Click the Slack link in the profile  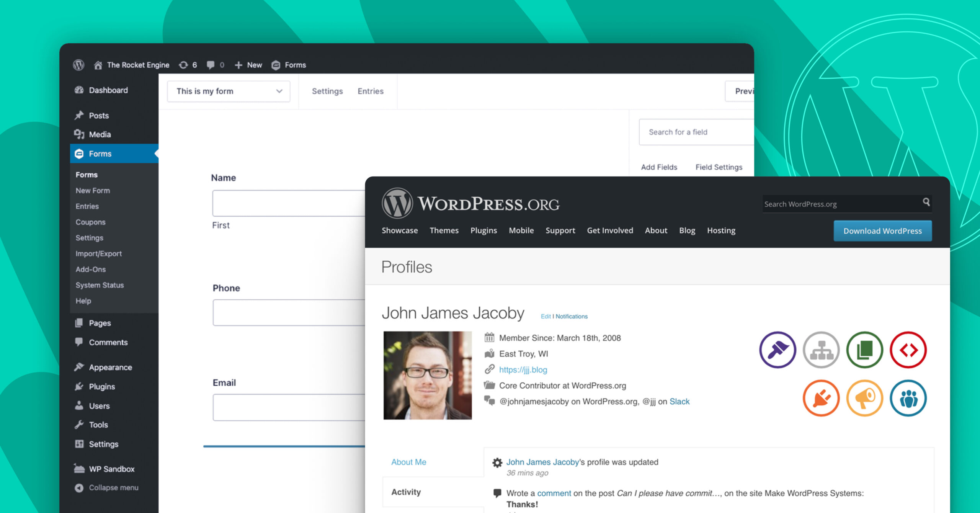click(679, 401)
